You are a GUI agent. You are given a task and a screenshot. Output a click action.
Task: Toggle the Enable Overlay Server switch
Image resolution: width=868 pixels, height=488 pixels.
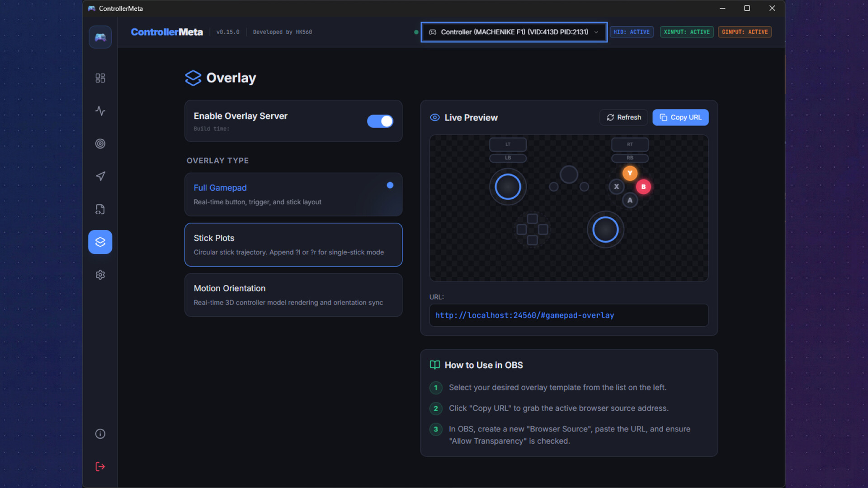point(380,121)
